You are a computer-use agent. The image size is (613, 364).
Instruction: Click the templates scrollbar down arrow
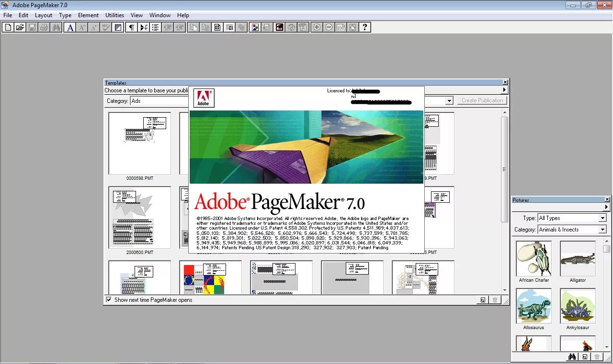505,290
